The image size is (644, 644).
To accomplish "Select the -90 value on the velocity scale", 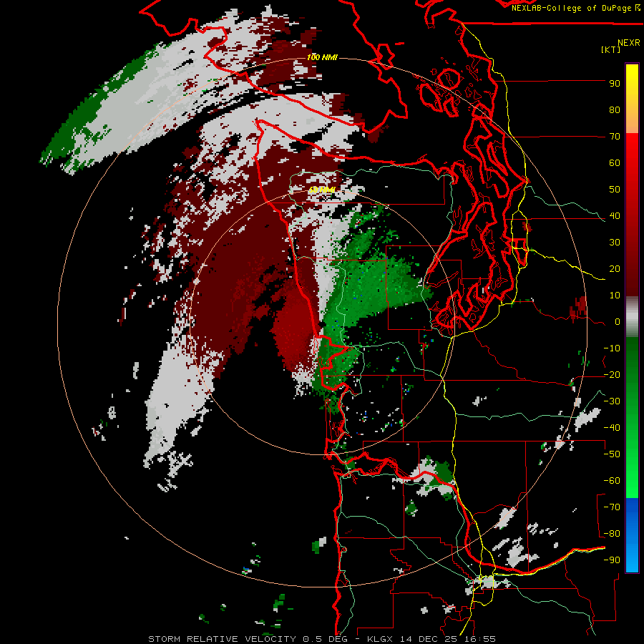I will (612, 560).
